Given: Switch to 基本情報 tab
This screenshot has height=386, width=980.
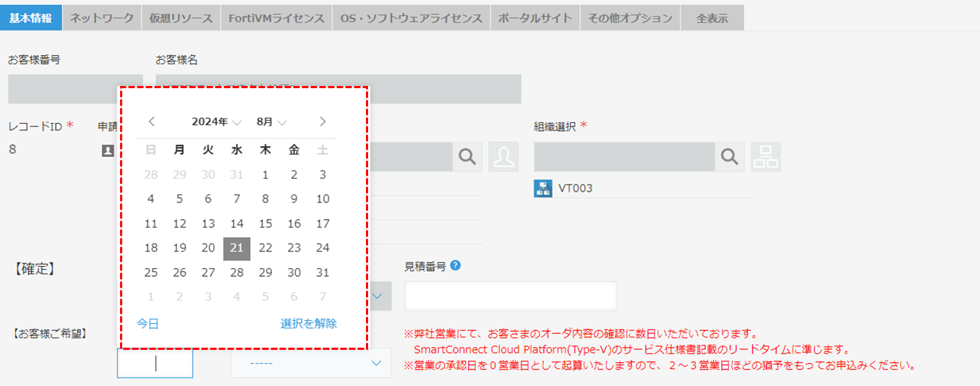Looking at the screenshot, I should (x=31, y=18).
